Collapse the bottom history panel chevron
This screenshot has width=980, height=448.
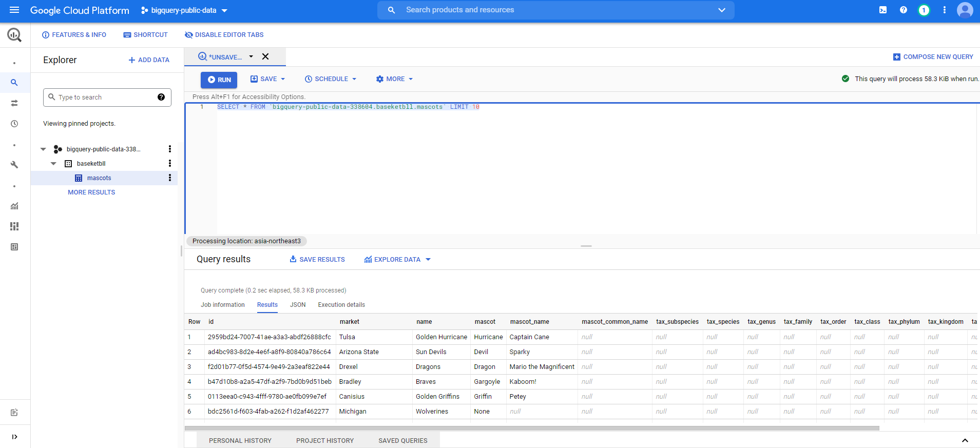[965, 440]
